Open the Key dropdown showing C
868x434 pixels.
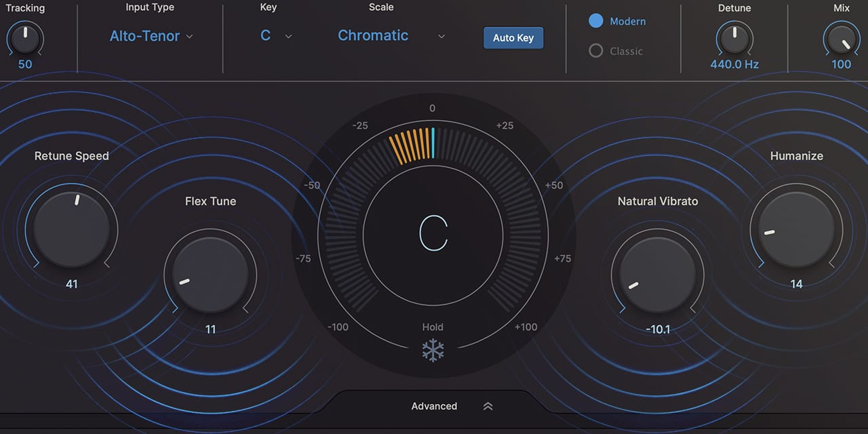(275, 35)
